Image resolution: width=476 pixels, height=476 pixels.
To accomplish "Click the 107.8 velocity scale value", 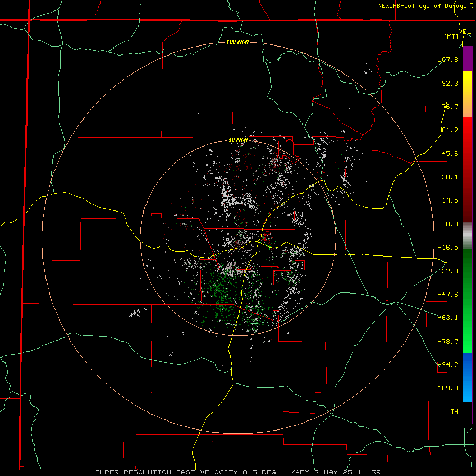I will [448, 59].
